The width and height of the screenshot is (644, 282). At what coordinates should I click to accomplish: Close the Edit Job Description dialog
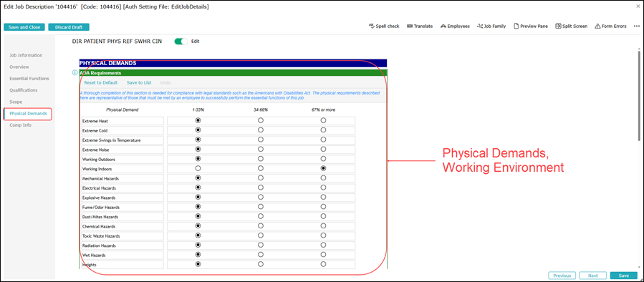pos(638,6)
